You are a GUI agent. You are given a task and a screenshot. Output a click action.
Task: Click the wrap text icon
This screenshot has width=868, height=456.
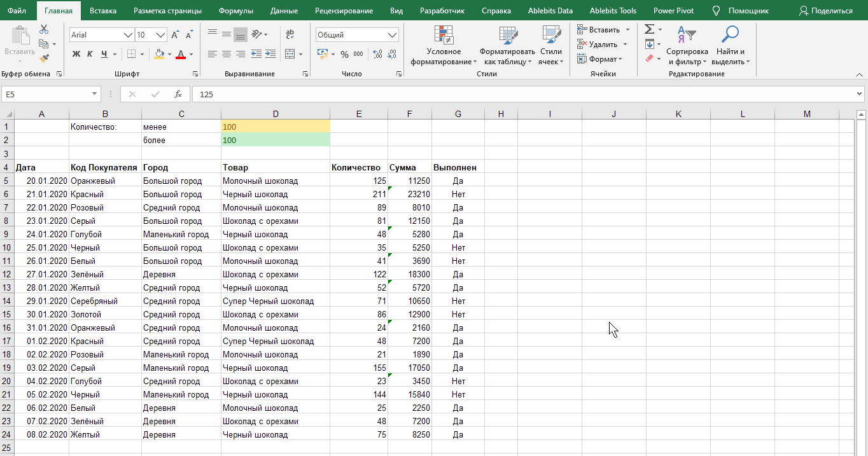coord(290,35)
